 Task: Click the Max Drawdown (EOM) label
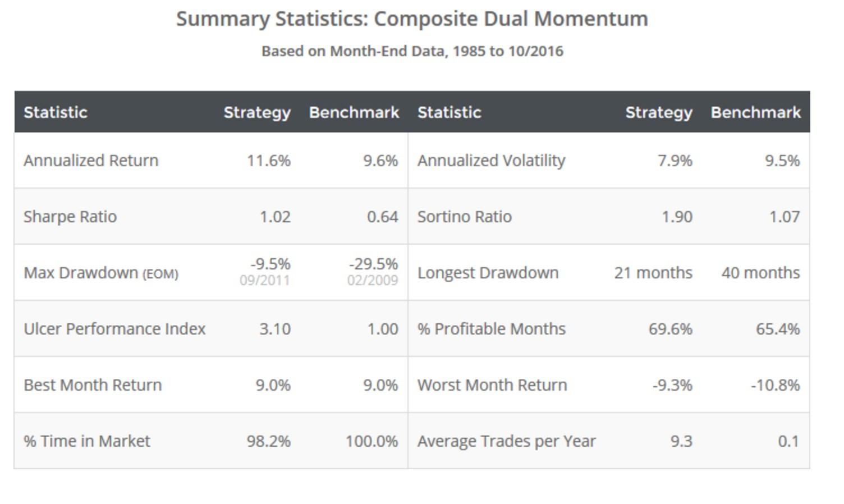[x=101, y=273]
